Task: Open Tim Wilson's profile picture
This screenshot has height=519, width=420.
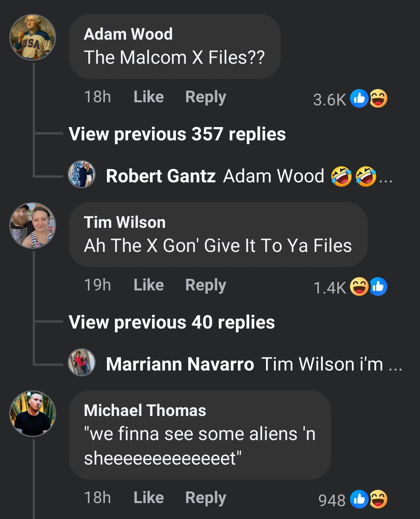Action: coord(33,225)
